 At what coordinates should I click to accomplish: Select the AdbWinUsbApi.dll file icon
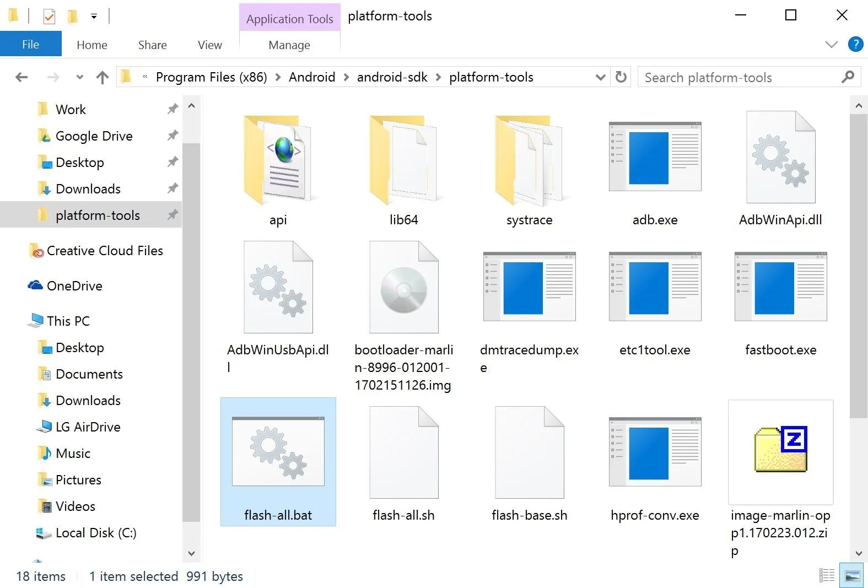(278, 287)
